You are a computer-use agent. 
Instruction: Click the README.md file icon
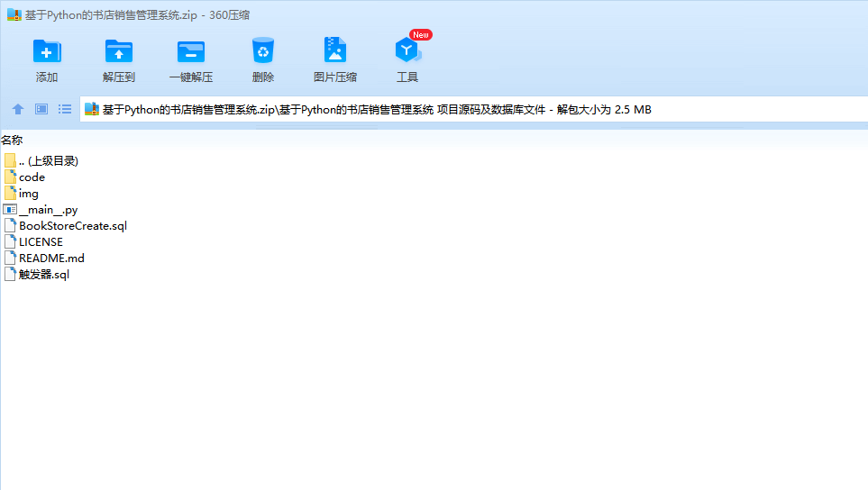click(10, 258)
